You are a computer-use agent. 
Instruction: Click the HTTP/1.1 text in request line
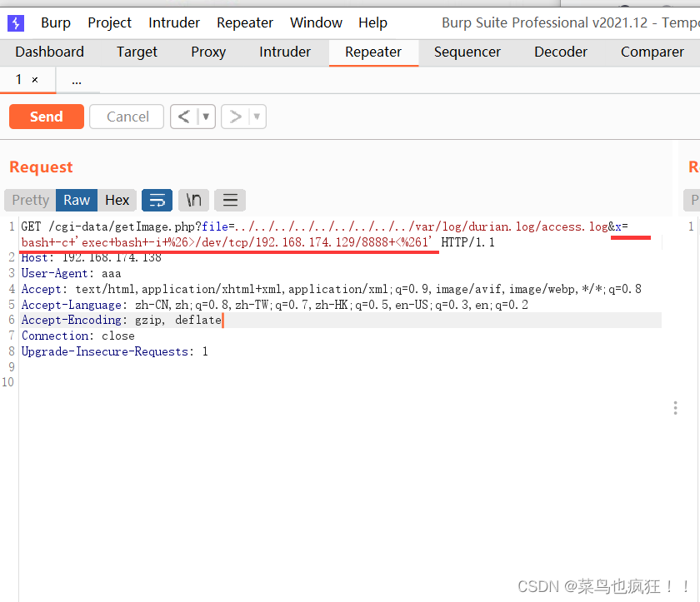(x=467, y=242)
